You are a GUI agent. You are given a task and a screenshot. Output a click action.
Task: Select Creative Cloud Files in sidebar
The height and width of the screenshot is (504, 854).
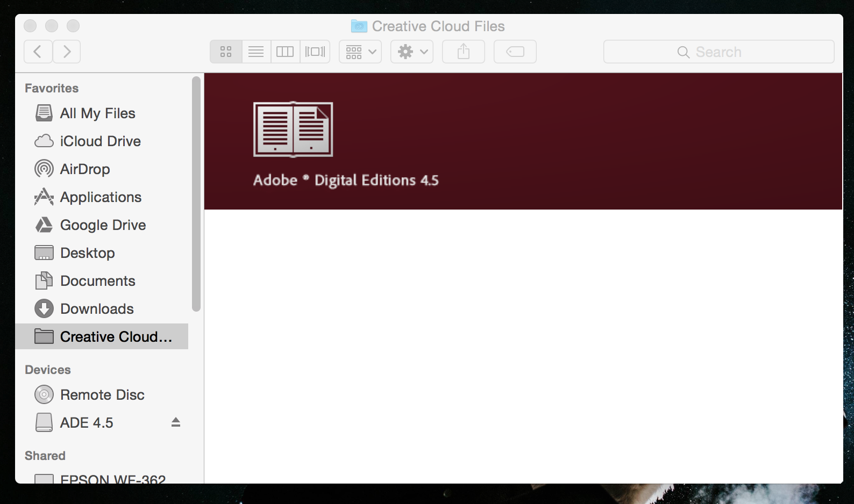(102, 336)
